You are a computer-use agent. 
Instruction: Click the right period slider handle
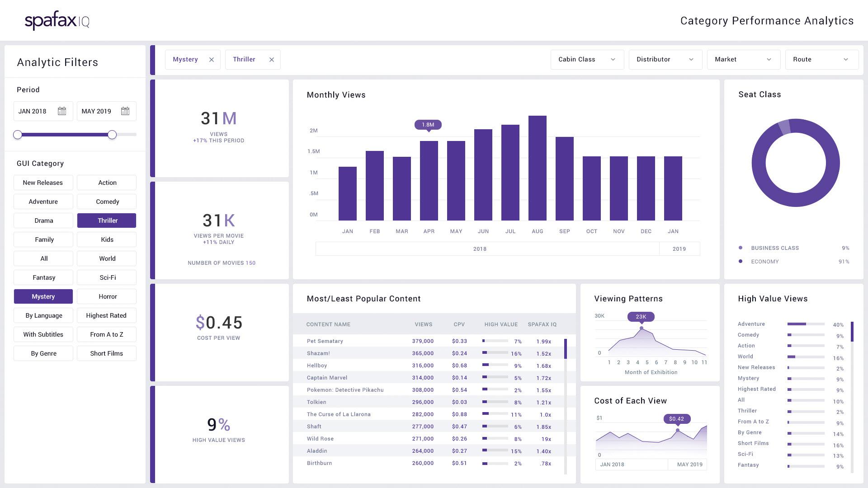click(x=112, y=135)
